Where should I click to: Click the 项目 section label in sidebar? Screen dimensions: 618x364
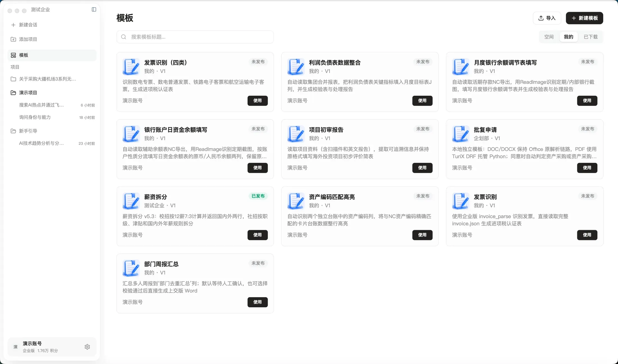click(15, 67)
